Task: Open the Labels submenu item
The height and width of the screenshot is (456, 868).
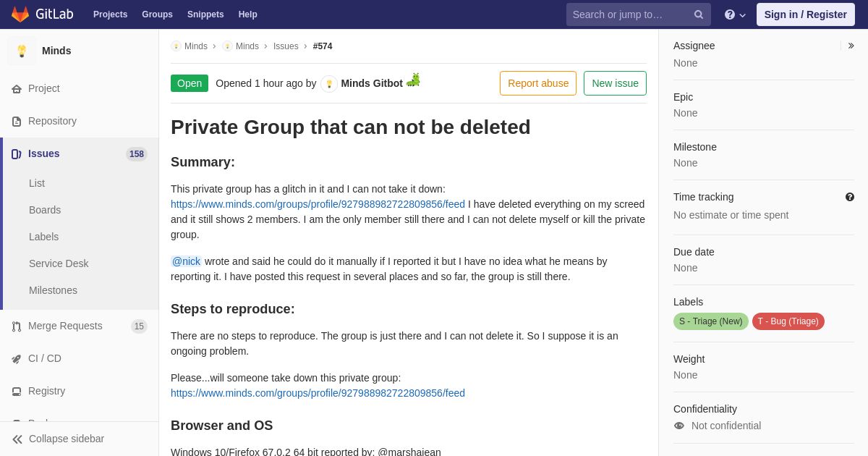Action: tap(43, 237)
